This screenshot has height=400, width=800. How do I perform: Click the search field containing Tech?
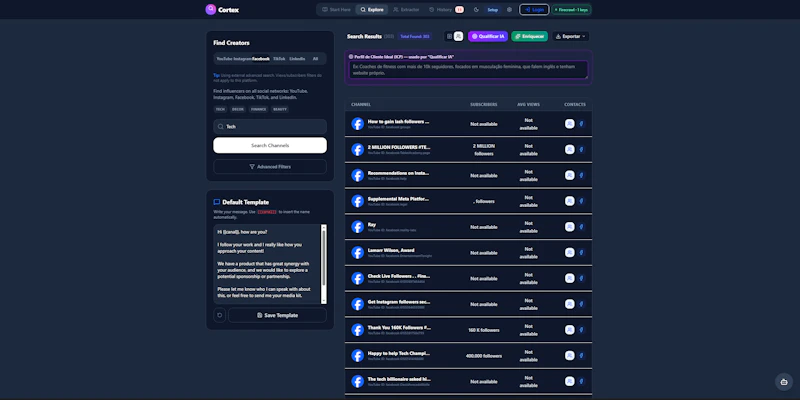click(270, 127)
